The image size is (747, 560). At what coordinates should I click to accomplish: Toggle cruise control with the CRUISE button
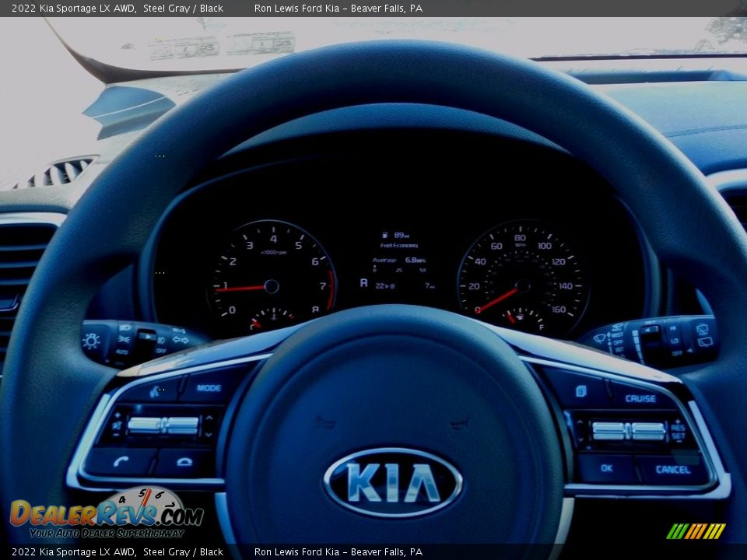pyautogui.click(x=640, y=398)
